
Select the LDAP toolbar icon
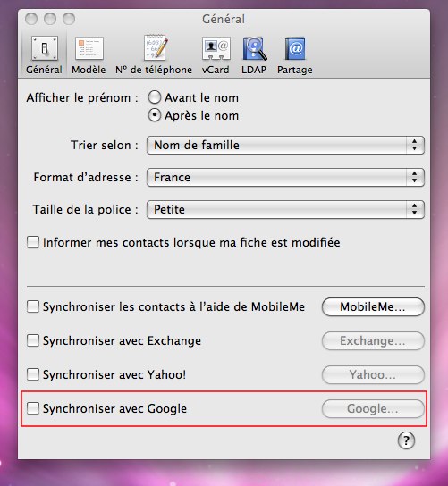254,48
